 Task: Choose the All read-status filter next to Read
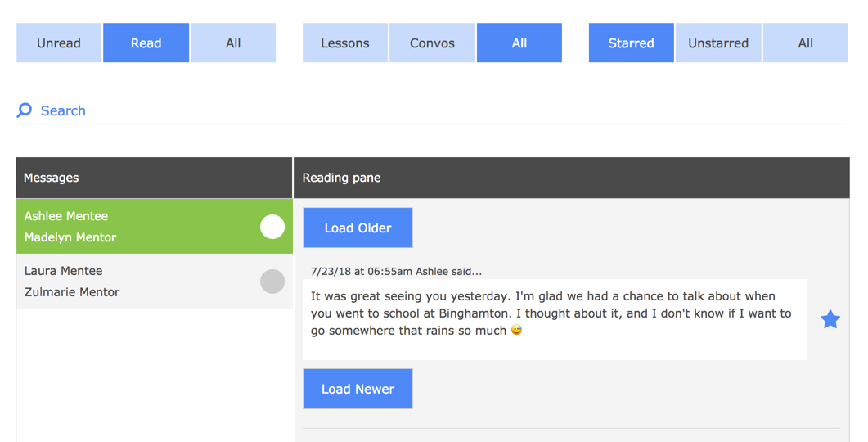[233, 43]
